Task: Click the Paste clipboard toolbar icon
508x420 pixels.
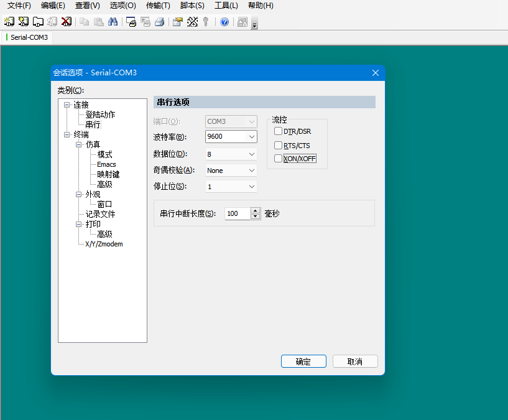Action: (x=98, y=22)
